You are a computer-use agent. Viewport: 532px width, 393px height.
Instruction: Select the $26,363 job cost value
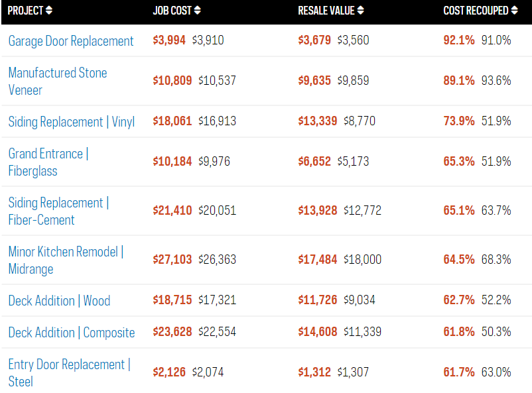(x=217, y=260)
